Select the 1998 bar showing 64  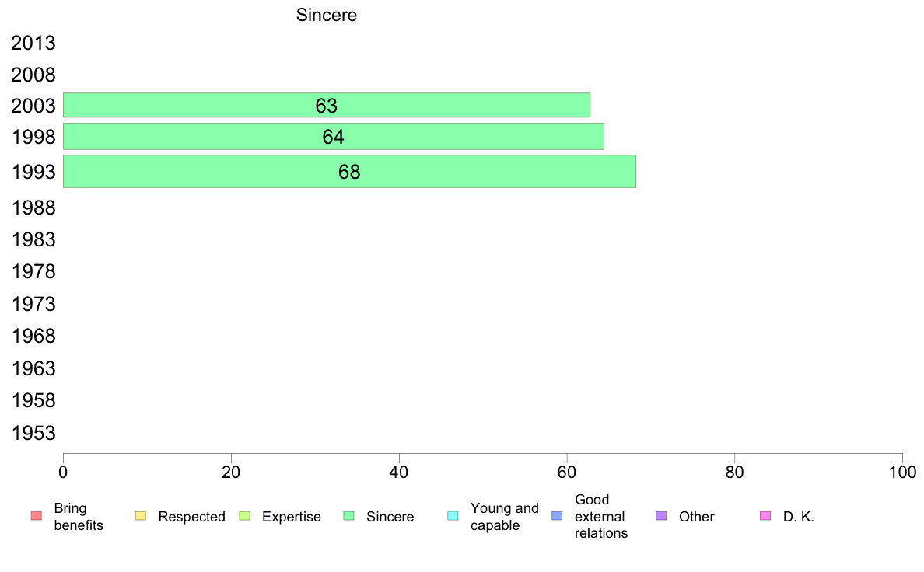point(333,137)
